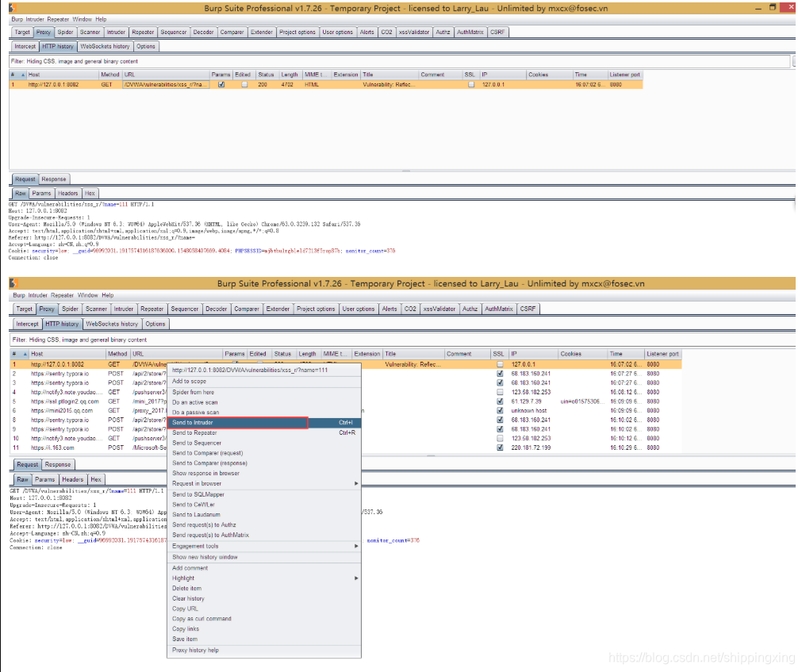
Task: Select row 5 host https://ssl.ptlogin2.qq.com
Action: 65,401
